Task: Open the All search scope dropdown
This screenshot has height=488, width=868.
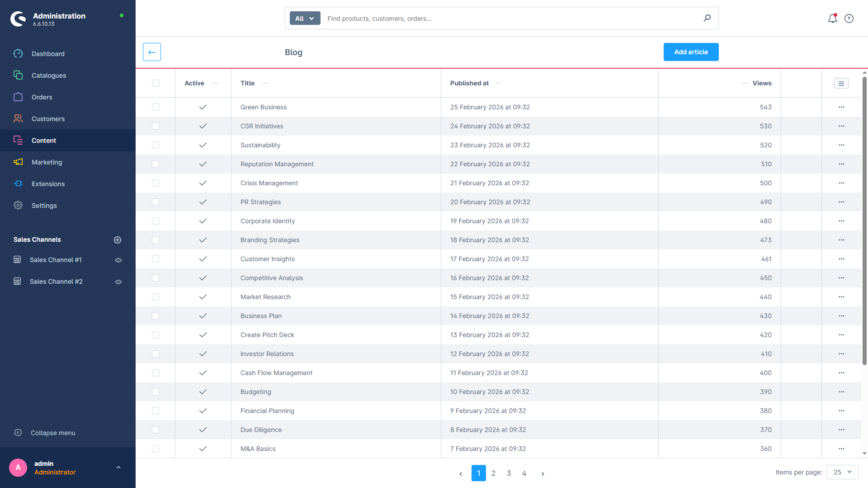Action: pyautogui.click(x=305, y=18)
